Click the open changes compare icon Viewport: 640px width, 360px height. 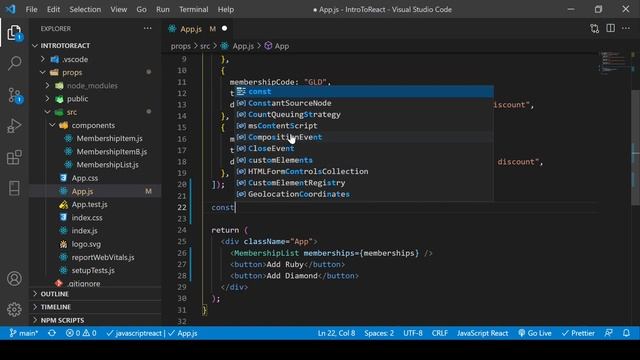595,29
